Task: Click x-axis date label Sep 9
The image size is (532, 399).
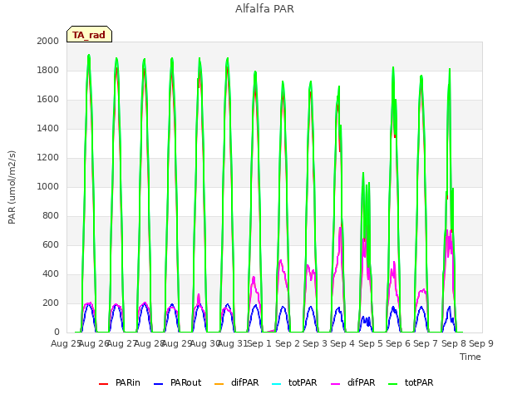Action: [x=481, y=343]
